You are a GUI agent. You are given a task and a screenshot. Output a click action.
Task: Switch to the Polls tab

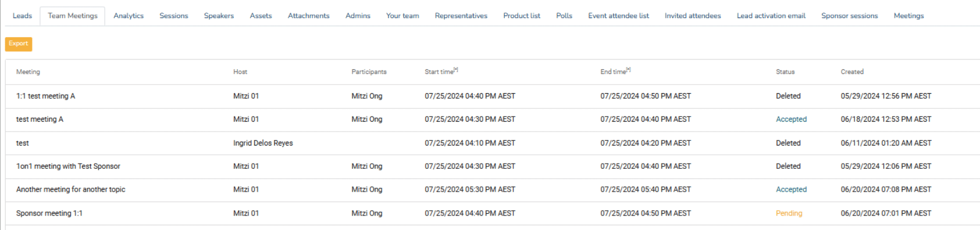564,16
